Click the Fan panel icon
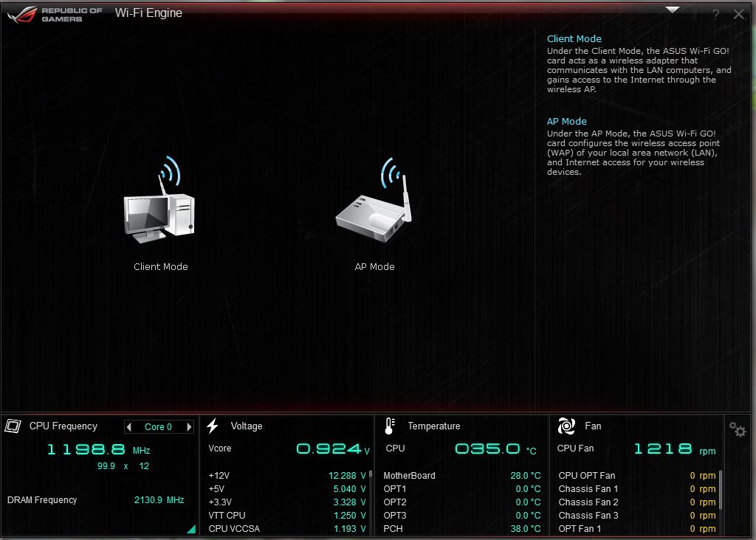Image resolution: width=756 pixels, height=540 pixels. (566, 426)
